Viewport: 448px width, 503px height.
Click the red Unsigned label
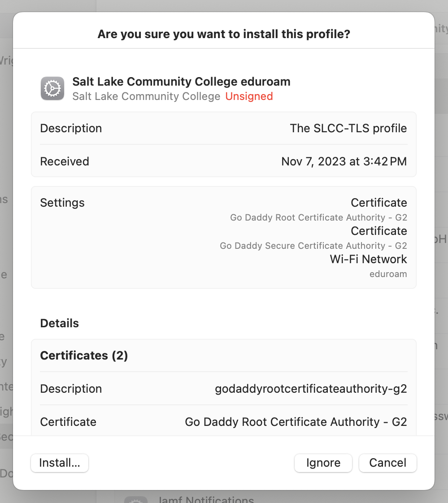coord(249,96)
